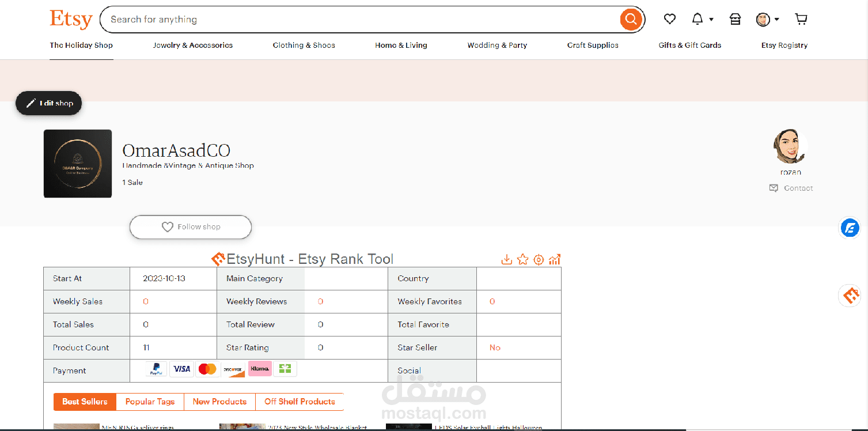This screenshot has height=431, width=868.
Task: Click the Weekly Reviews label cell
Action: [x=261, y=301]
